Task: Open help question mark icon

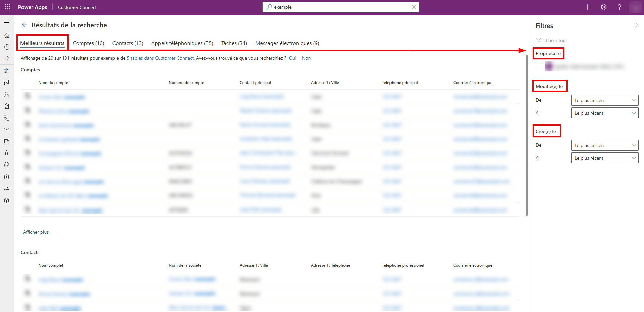Action: [x=620, y=7]
